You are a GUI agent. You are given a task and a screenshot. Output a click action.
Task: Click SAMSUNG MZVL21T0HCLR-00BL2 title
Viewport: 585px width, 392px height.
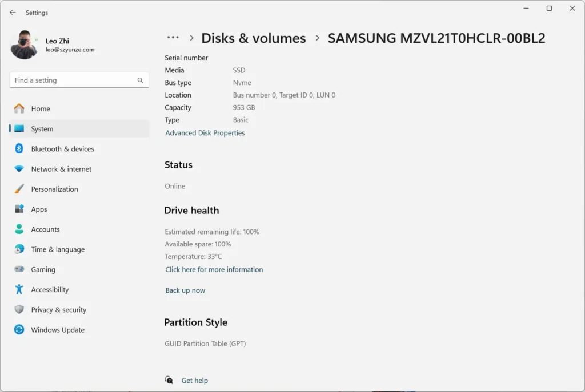click(x=436, y=38)
